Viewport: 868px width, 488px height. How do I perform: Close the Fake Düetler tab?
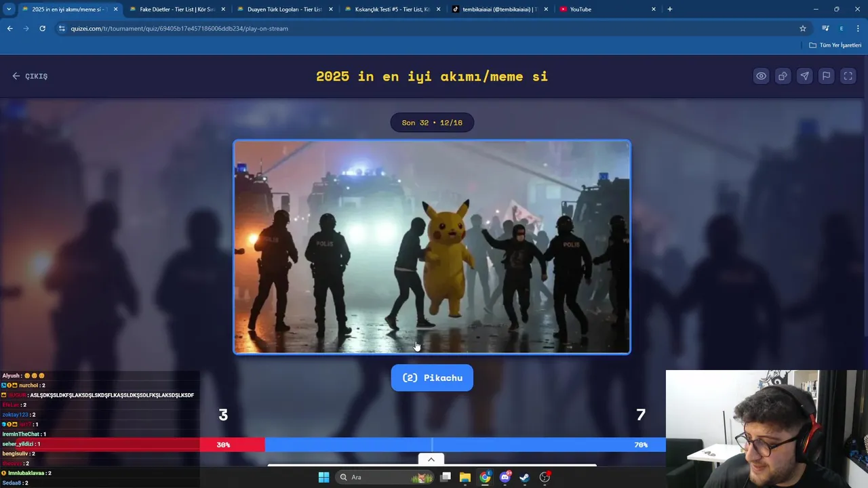pyautogui.click(x=223, y=9)
